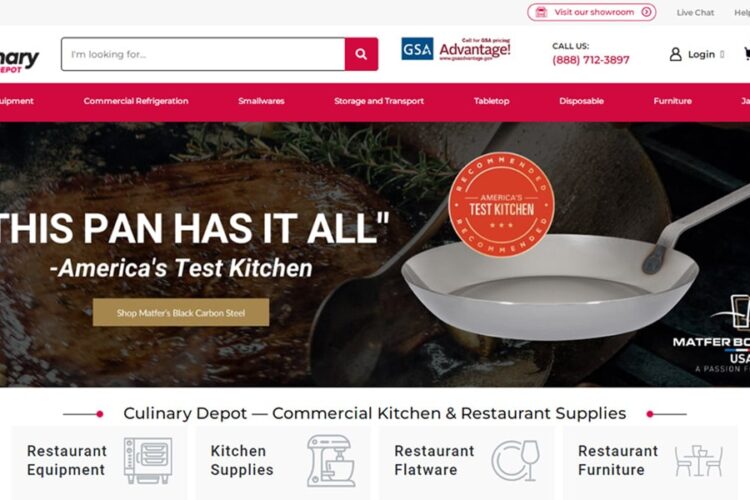Image resolution: width=750 pixels, height=500 pixels.
Task: Open the Commercial Refrigeration menu
Action: tap(136, 101)
